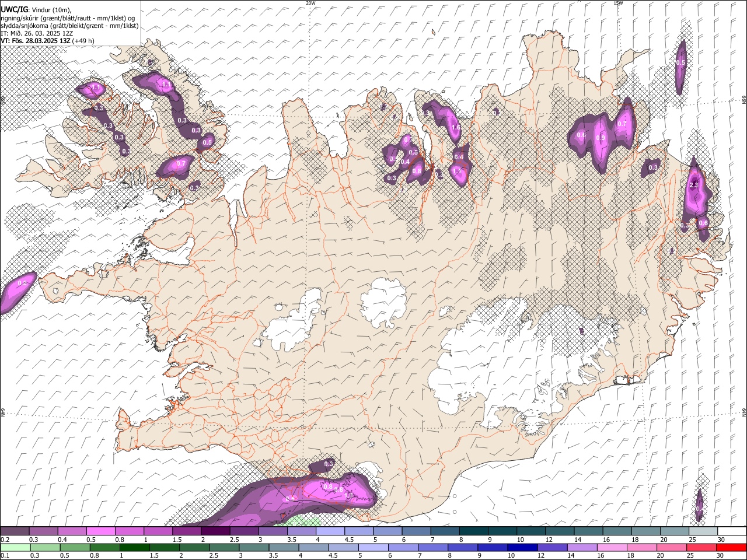Select the bright pink 0.5 upper legend swatch

point(100,531)
